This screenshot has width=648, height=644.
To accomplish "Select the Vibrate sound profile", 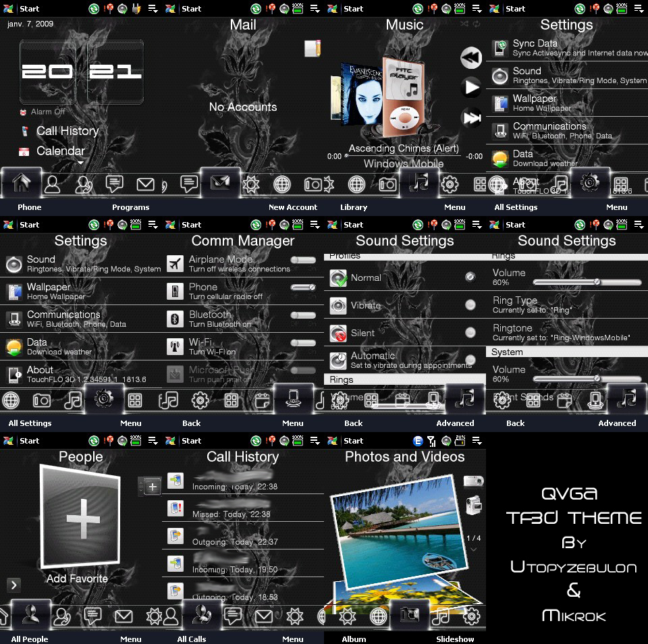I will (x=405, y=305).
